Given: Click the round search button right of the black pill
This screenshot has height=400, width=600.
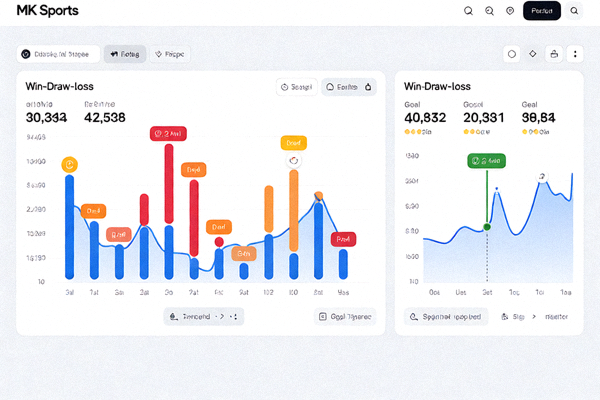Looking at the screenshot, I should (574, 11).
